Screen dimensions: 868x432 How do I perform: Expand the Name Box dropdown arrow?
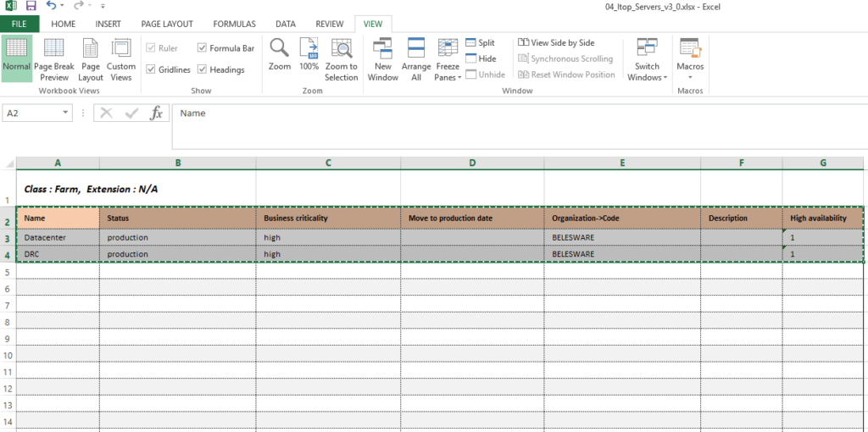point(66,113)
